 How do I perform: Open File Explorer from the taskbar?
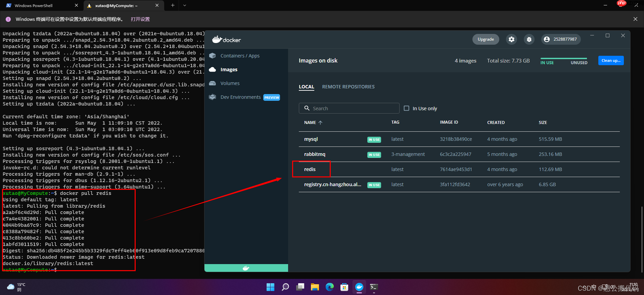point(315,287)
